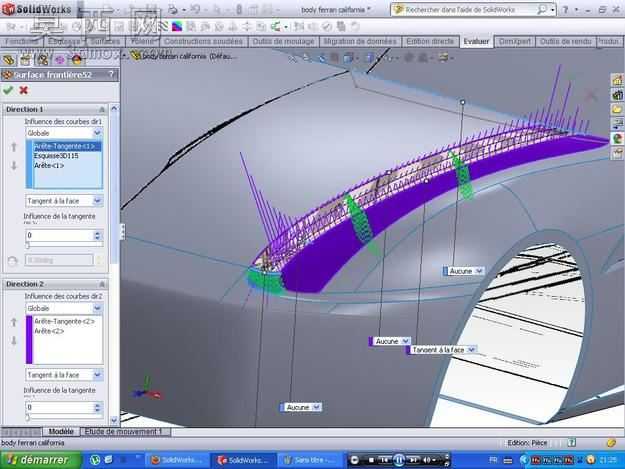Open Direction 1 'Tangent à la face' dropdown

(x=97, y=201)
